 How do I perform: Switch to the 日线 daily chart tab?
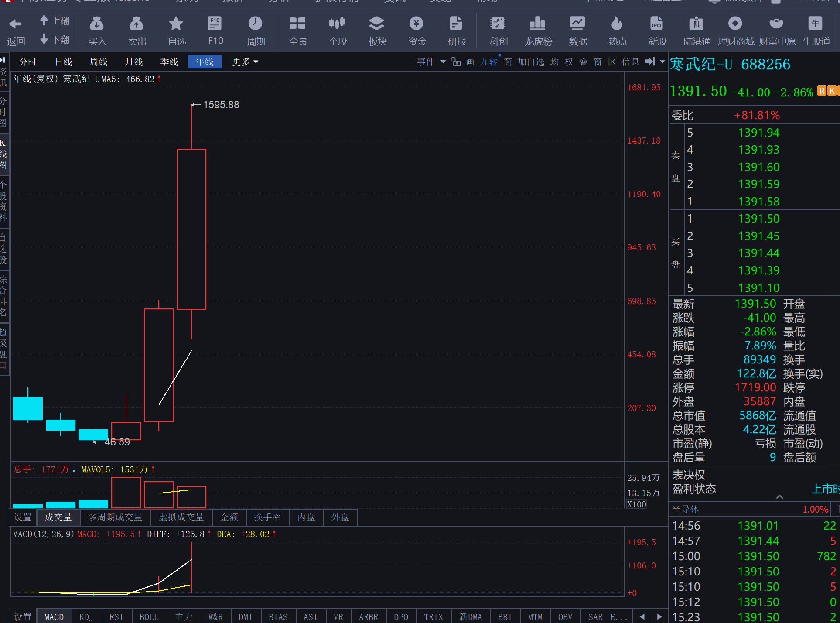click(63, 62)
